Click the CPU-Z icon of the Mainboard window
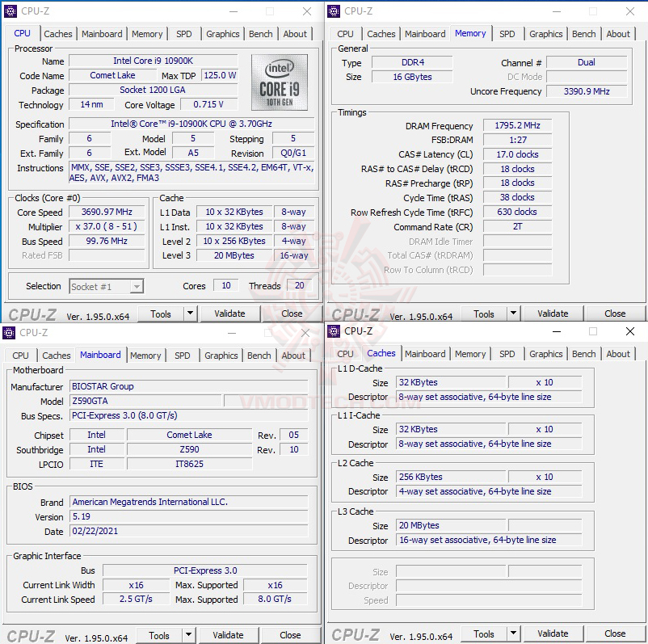The height and width of the screenshot is (644, 648). tap(8, 333)
